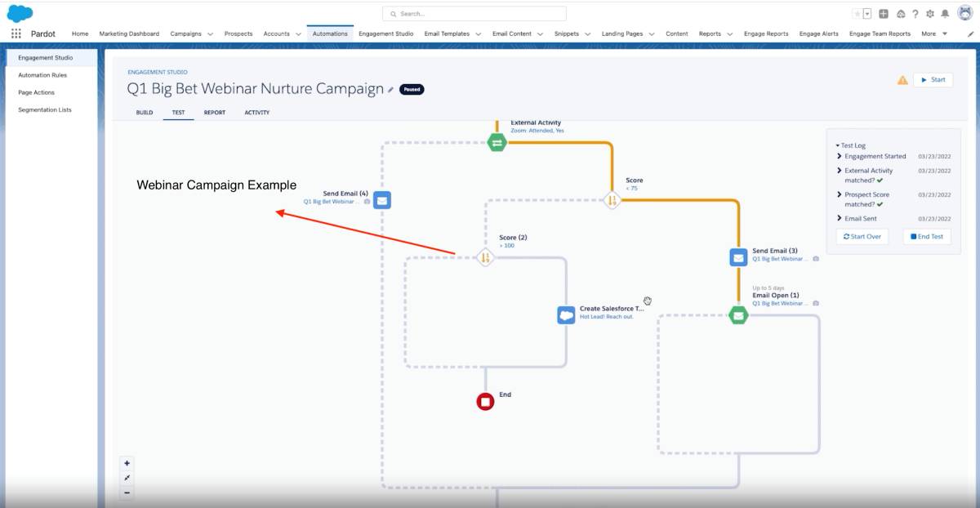Image resolution: width=980 pixels, height=508 pixels.
Task: Open the notifications bell
Action: click(945, 14)
